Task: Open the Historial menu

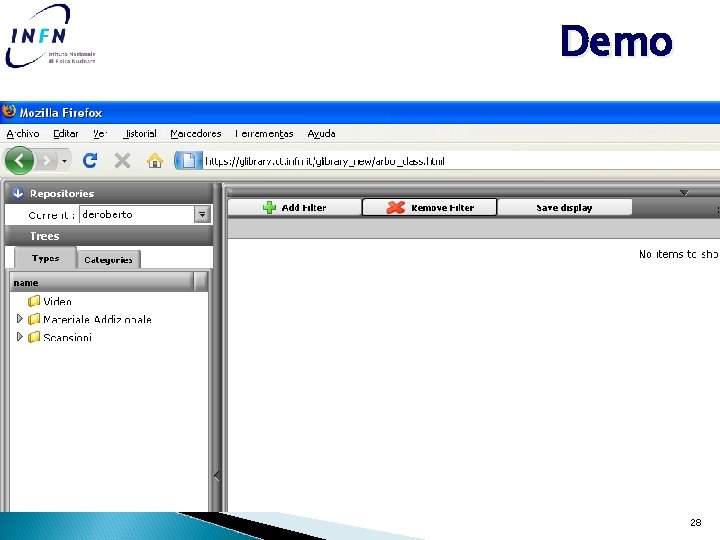Action: pos(140,134)
